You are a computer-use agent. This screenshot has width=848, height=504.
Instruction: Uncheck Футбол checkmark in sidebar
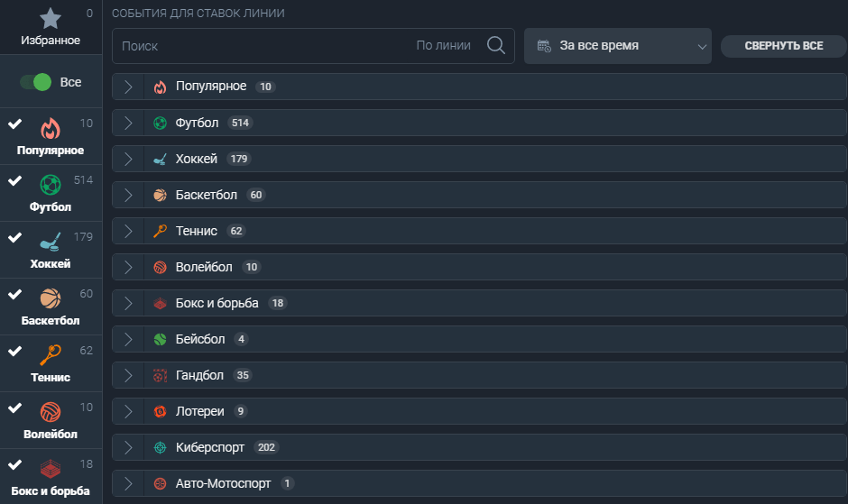(15, 180)
